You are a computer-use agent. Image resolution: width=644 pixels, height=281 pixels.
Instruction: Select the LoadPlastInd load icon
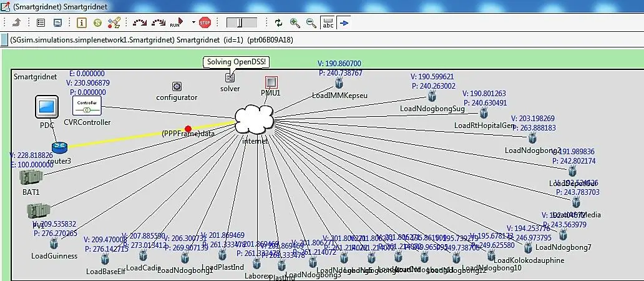pos(222,255)
